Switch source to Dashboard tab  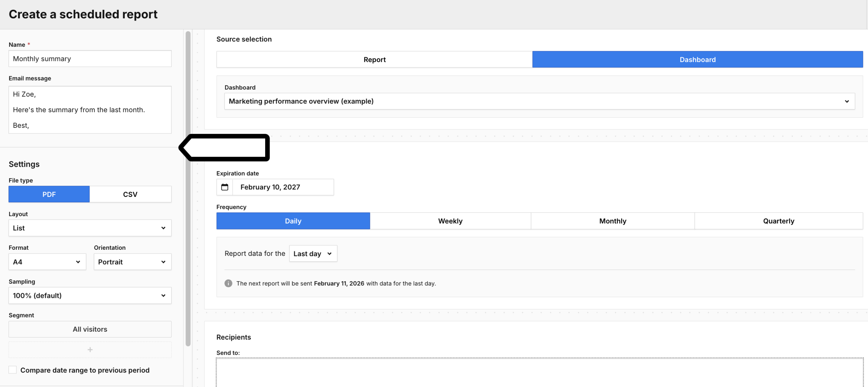697,60
